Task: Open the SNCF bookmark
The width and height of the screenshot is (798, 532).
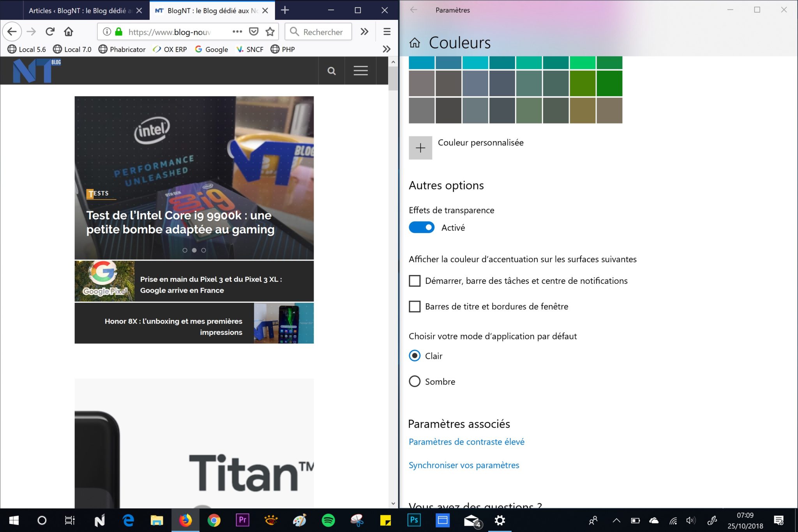Action: tap(250, 49)
